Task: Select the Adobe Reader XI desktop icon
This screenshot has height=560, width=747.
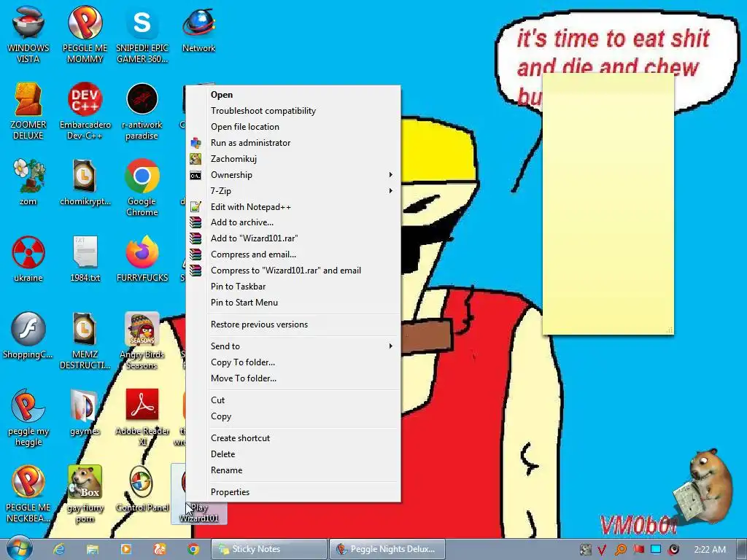Action: (142, 418)
